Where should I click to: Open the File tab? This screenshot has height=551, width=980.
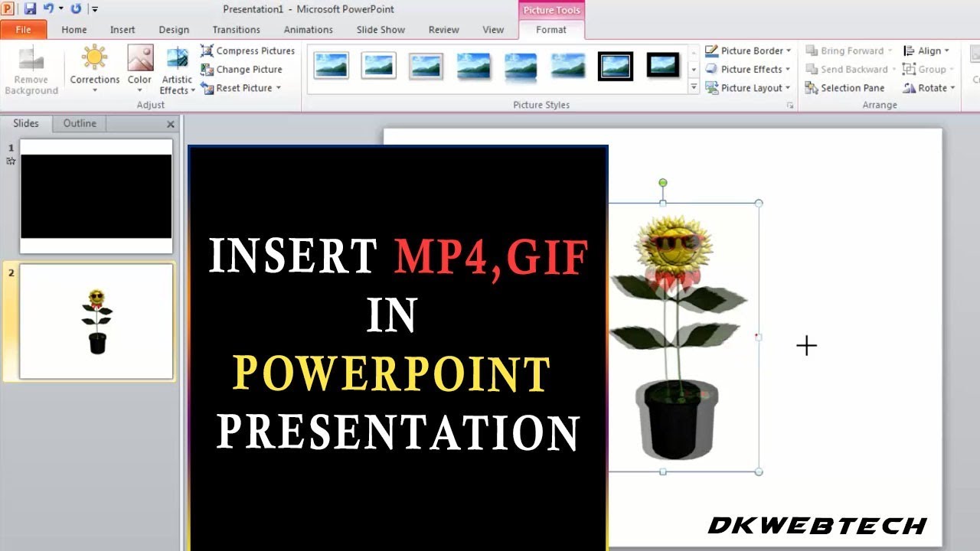click(23, 30)
